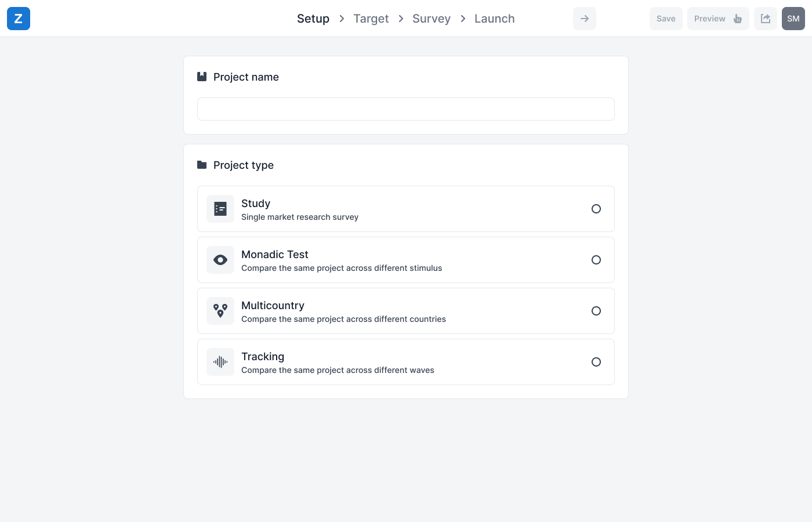
Task: Select the Study radio button
Action: click(x=596, y=209)
